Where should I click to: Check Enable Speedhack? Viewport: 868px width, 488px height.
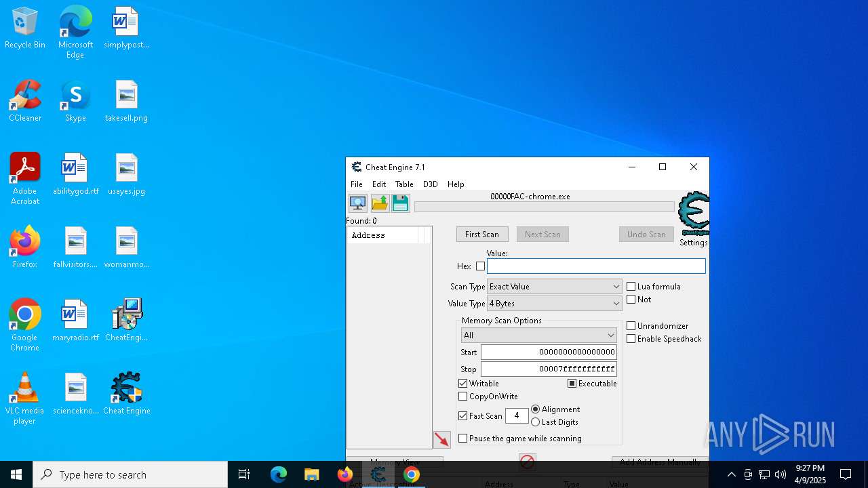point(631,339)
